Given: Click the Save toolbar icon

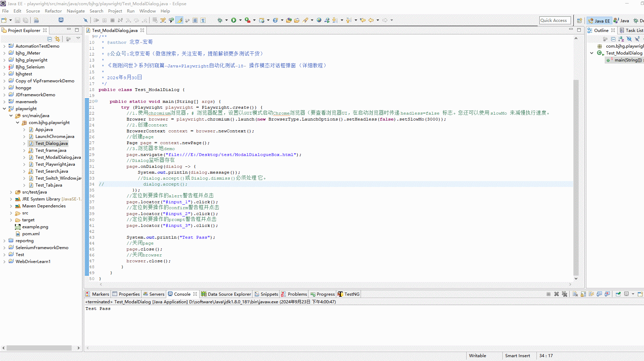Looking at the screenshot, I should tap(17, 20).
